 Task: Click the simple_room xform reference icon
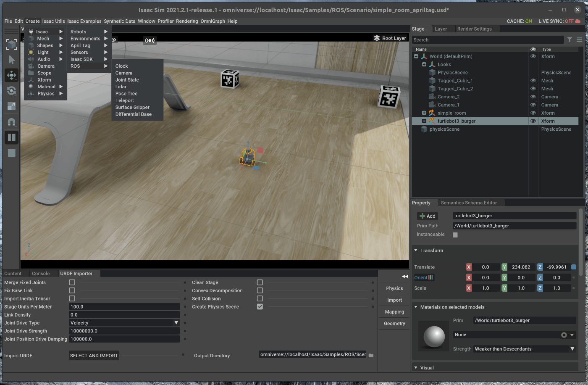pos(432,113)
